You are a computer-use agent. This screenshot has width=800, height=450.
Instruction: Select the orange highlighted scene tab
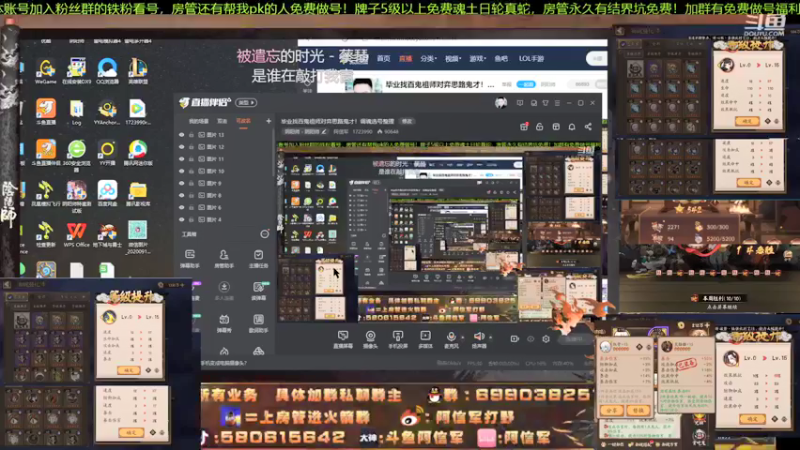[x=243, y=121]
